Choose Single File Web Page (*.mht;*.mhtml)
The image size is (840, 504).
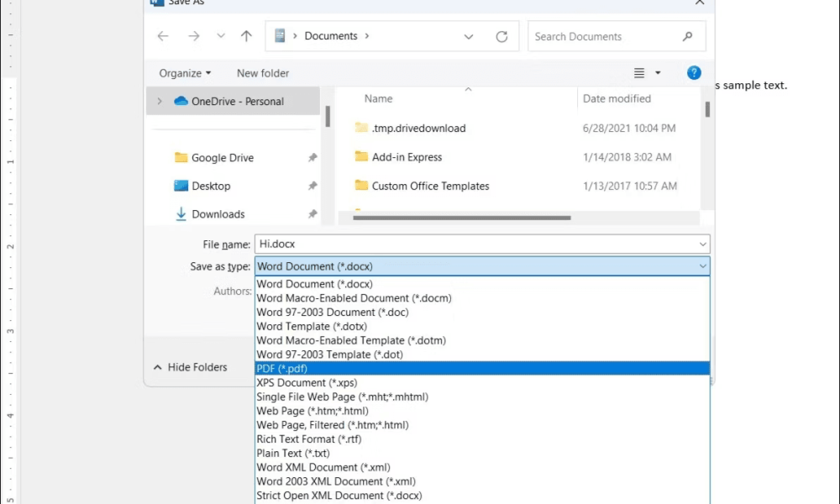click(482, 396)
